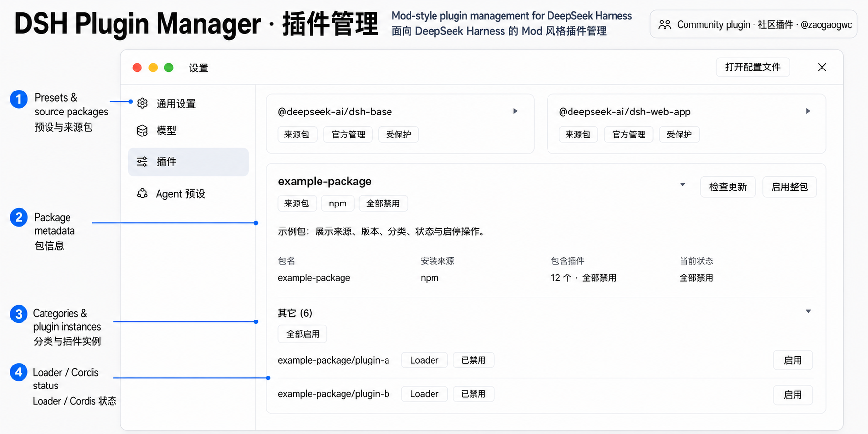Viewport: 868px width, 434px height.
Task: Click the 当前状态 column label
Action: tap(696, 261)
